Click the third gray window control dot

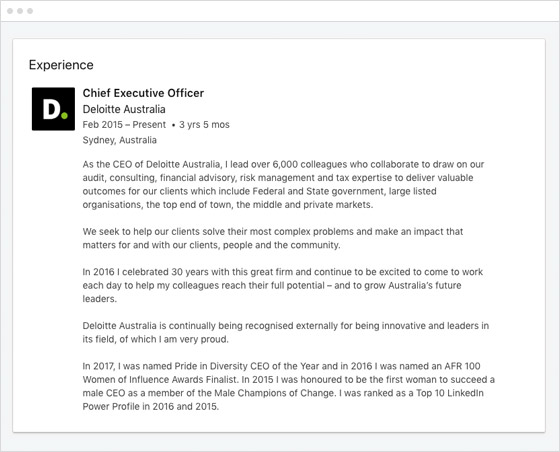[x=30, y=11]
